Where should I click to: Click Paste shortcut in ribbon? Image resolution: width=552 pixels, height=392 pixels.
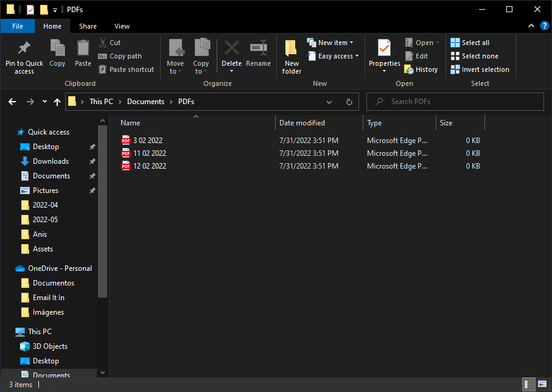pos(126,69)
